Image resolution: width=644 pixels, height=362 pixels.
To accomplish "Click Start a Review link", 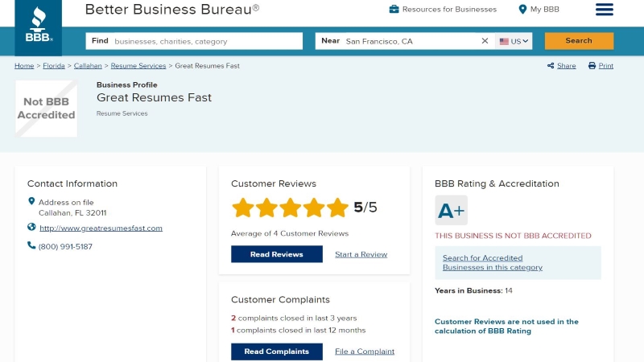I will (361, 254).
